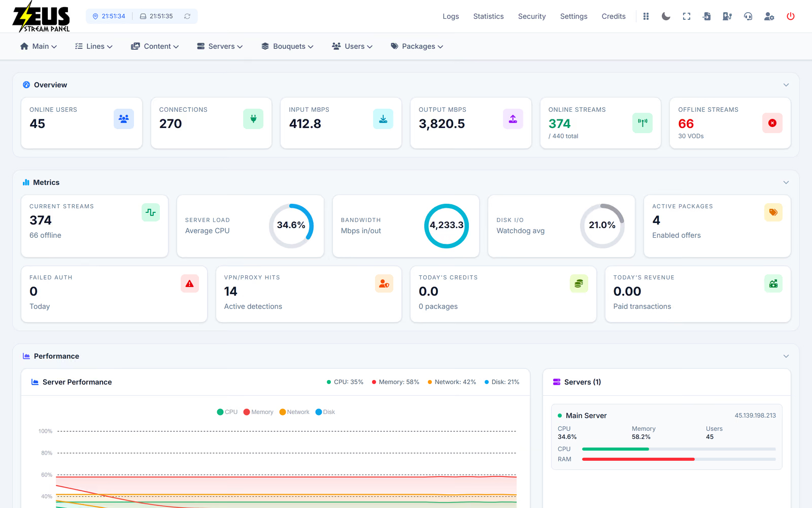The image size is (812, 508).
Task: Click the Today's Credits coins icon
Action: click(579, 283)
